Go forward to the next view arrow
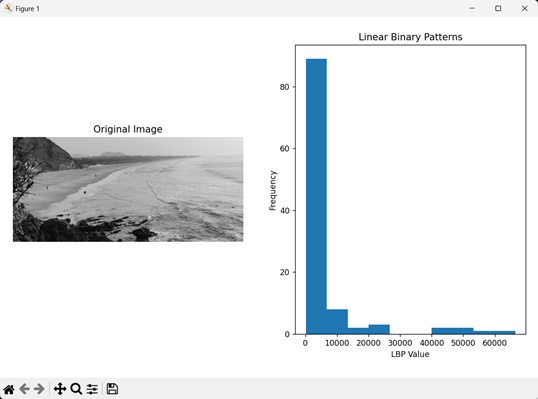 tap(39, 389)
